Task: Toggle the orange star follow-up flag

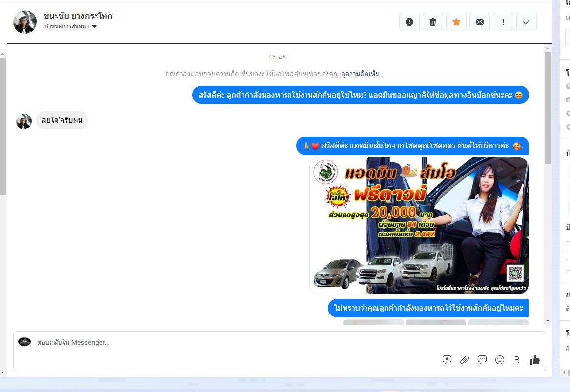Action: 456,22
